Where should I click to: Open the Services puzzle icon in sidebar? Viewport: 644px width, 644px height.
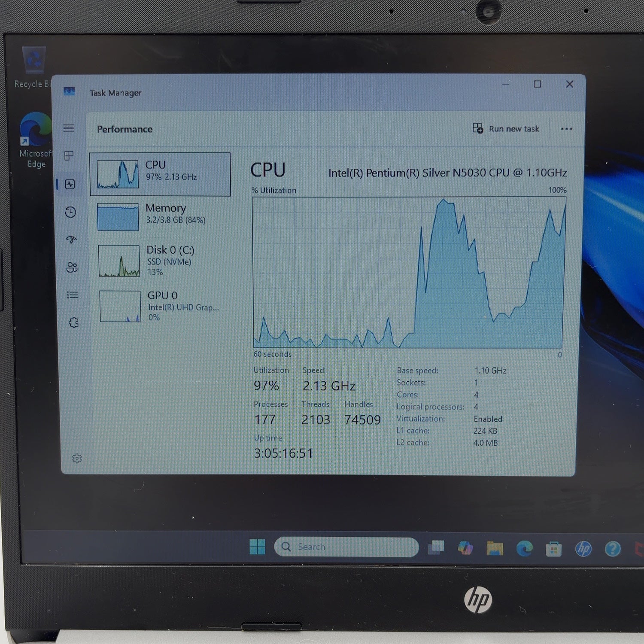[x=74, y=322]
